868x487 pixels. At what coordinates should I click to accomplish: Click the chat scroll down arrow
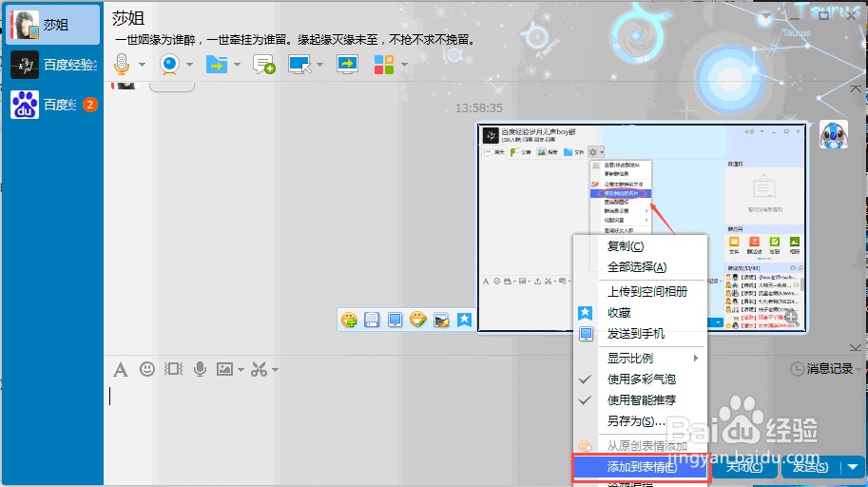tap(856, 347)
